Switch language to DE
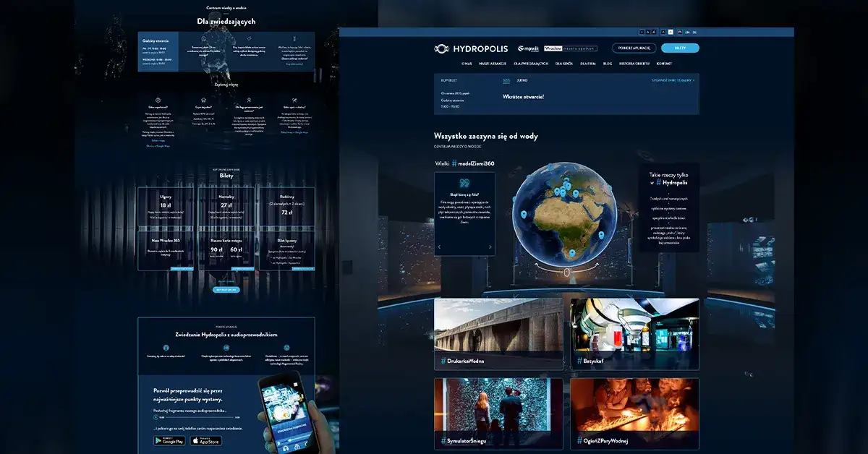This screenshot has width=868, height=454. [694, 32]
